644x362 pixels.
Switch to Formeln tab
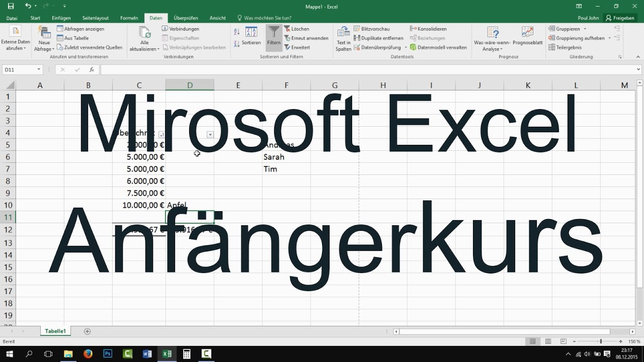pyautogui.click(x=129, y=18)
